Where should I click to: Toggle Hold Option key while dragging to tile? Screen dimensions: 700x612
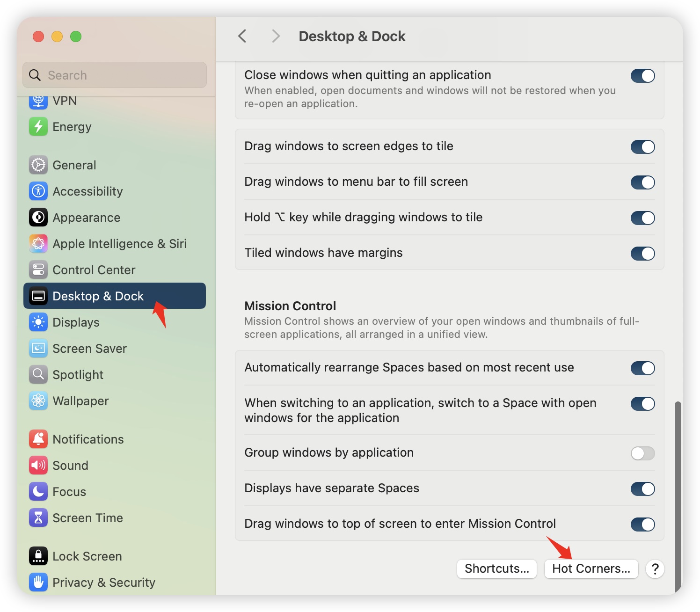pos(643,218)
